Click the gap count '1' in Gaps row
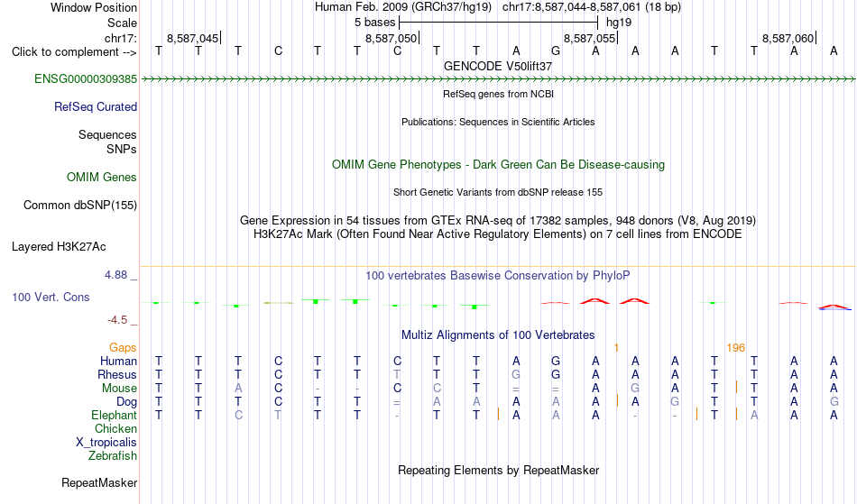857x504 pixels. (616, 348)
